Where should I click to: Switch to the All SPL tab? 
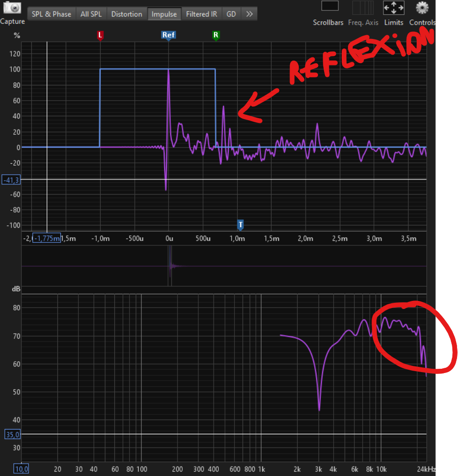[x=91, y=14]
